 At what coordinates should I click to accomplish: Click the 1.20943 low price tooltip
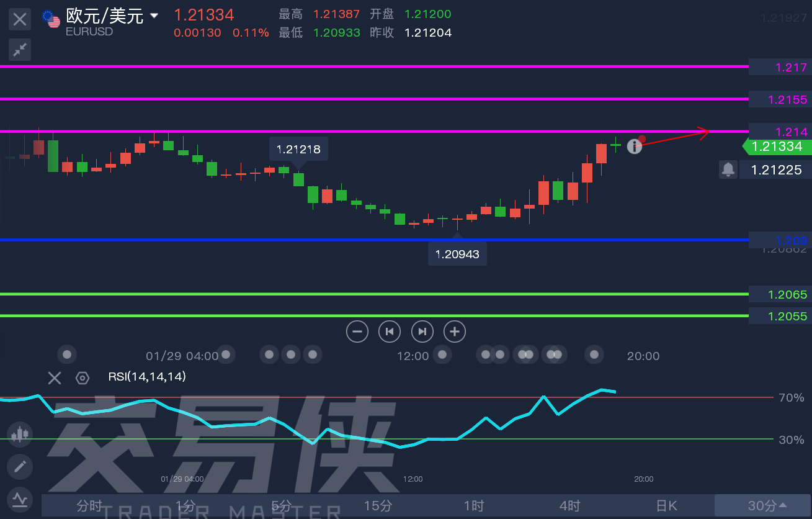point(457,254)
